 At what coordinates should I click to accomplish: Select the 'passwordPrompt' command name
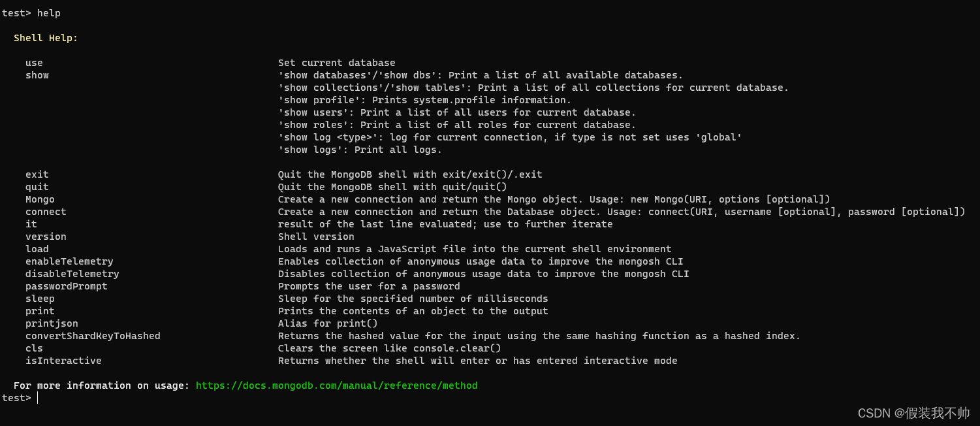coord(67,286)
